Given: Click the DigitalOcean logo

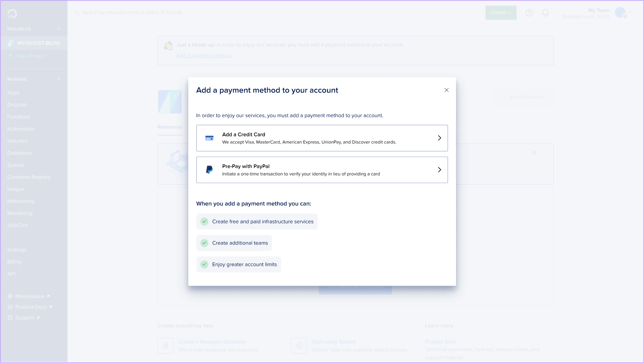Looking at the screenshot, I should point(12,14).
